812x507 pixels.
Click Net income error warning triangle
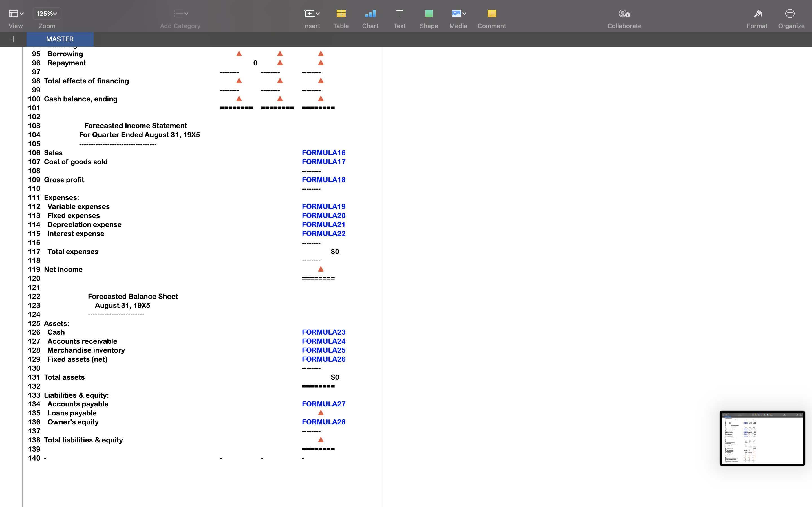coord(321,269)
